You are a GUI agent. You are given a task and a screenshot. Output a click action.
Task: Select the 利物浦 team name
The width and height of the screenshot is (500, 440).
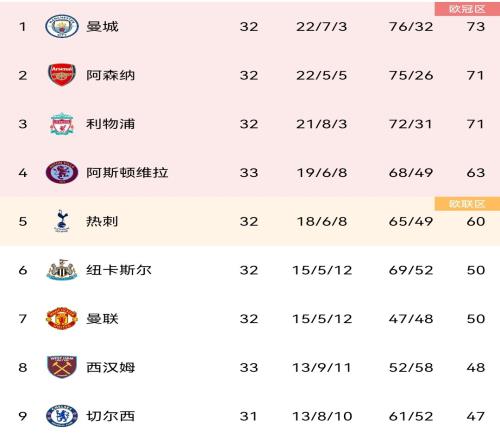[x=110, y=124]
